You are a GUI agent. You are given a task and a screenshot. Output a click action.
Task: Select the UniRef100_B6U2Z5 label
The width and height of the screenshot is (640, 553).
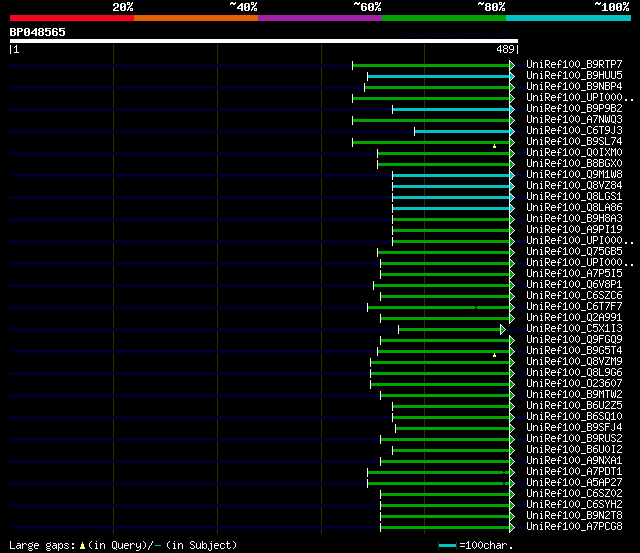(574, 406)
